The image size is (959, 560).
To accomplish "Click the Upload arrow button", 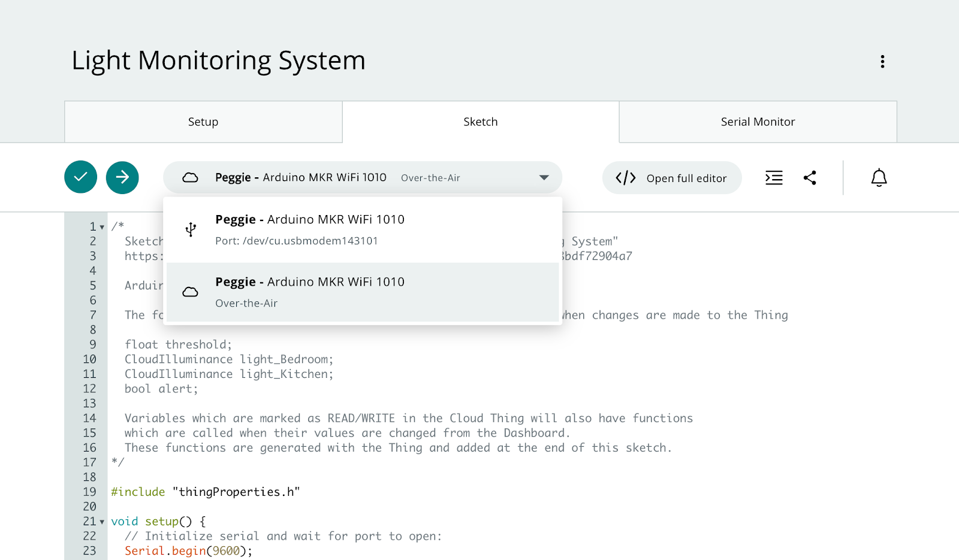I will tap(122, 177).
